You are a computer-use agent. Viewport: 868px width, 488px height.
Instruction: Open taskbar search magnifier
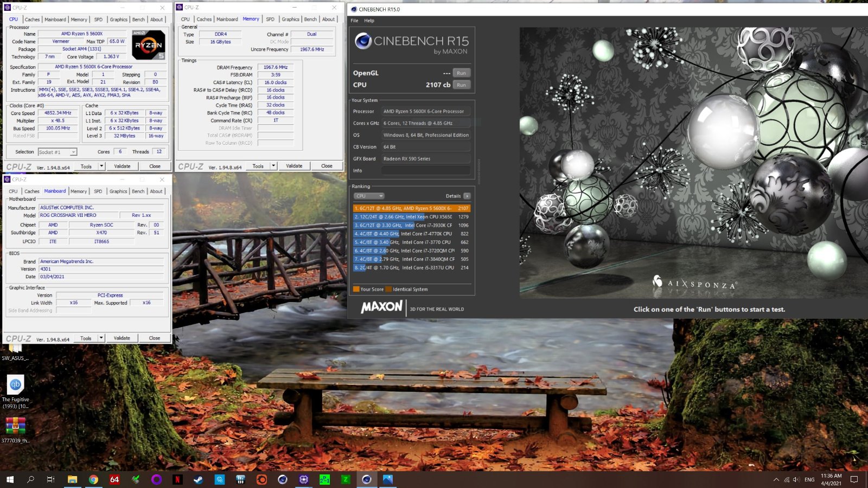coord(30,479)
